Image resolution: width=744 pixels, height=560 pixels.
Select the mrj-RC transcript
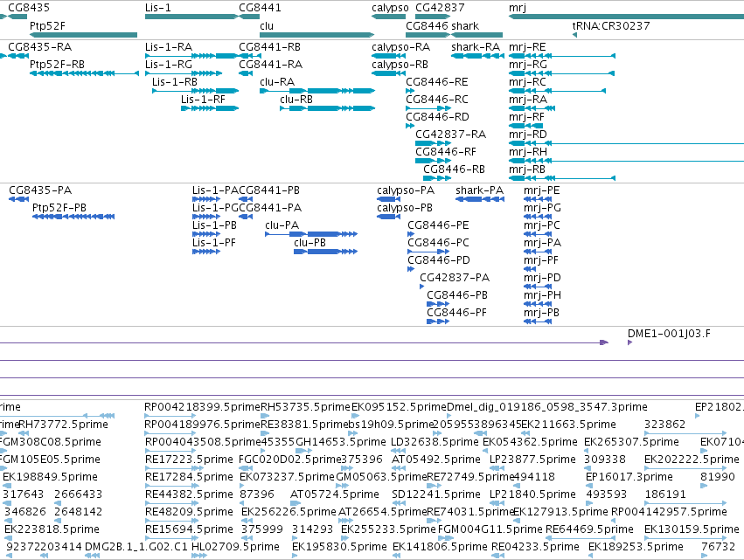[x=557, y=91]
